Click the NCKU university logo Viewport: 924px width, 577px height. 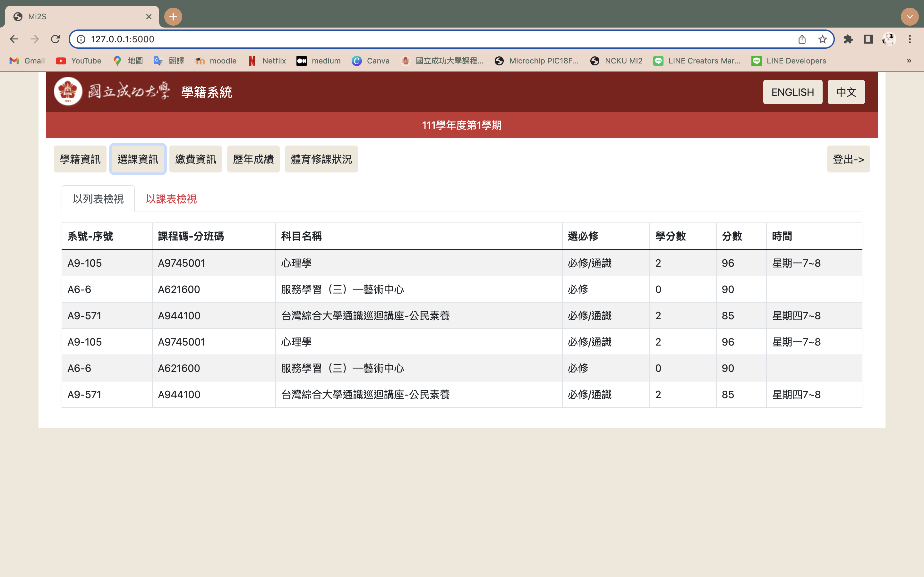[68, 91]
